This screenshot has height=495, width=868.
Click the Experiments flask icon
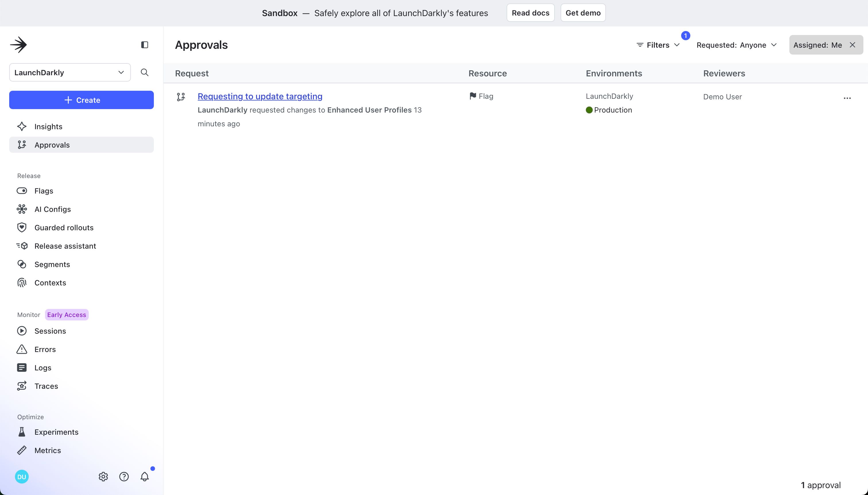pyautogui.click(x=22, y=432)
